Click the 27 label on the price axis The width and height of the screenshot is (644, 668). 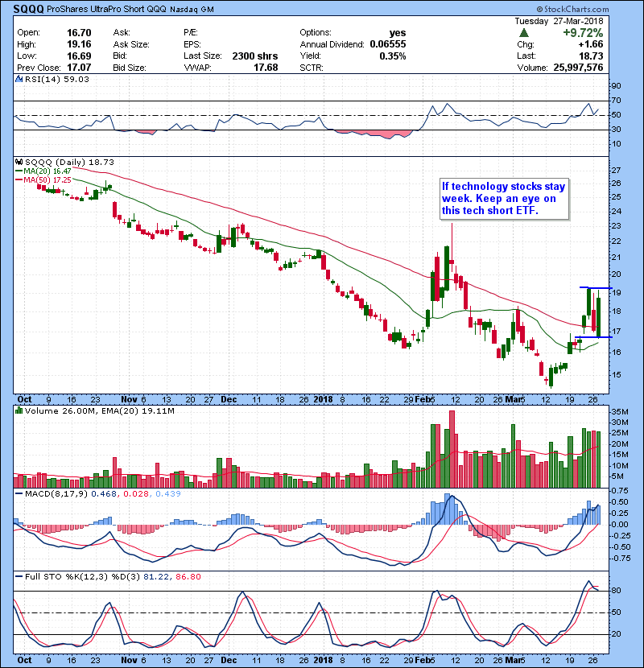(x=616, y=171)
